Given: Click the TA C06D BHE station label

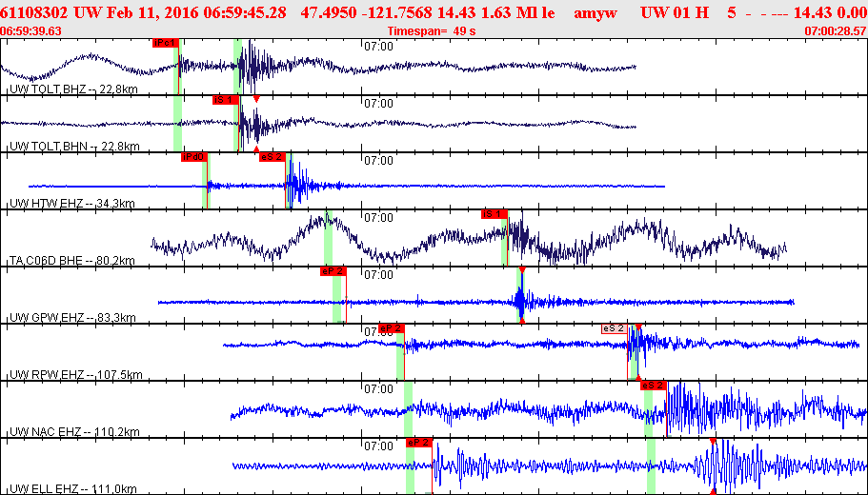Looking at the screenshot, I should pos(71,261).
